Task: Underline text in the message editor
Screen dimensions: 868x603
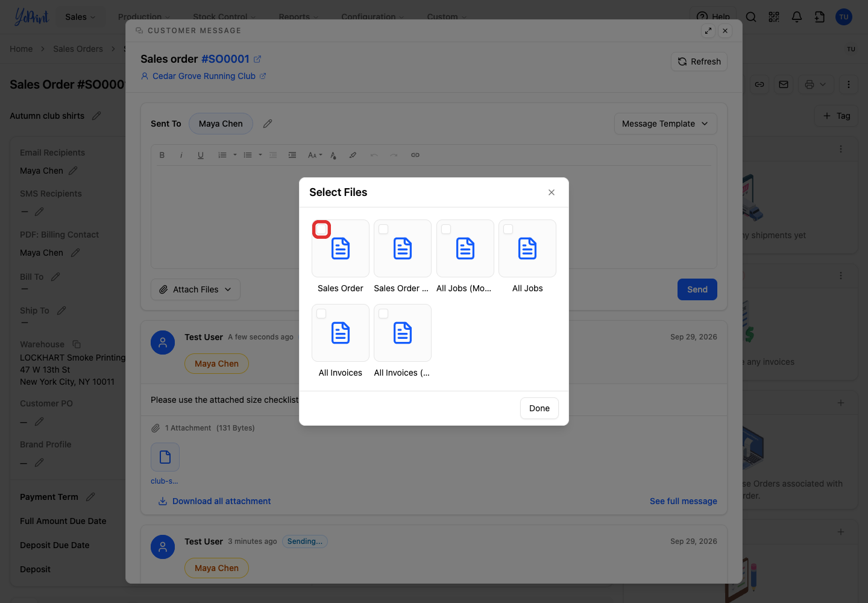Action: [x=201, y=155]
